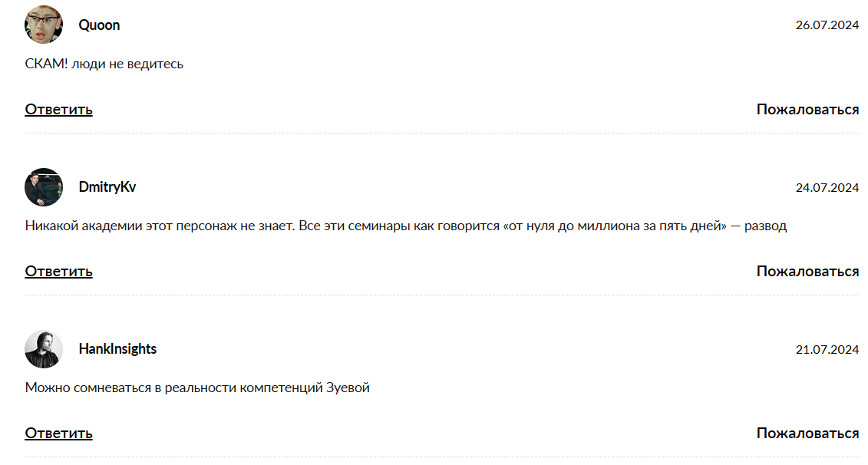This screenshot has width=868, height=465.
Task: Click Ответить under Quoon's comment
Action: point(58,109)
